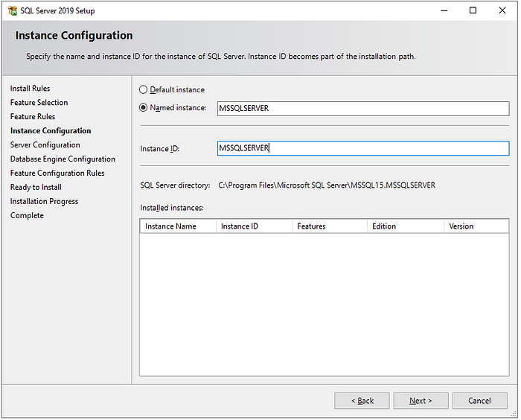This screenshot has height=420, width=521.
Task: Click the SQL Server Setup title bar icon
Action: pos(13,10)
